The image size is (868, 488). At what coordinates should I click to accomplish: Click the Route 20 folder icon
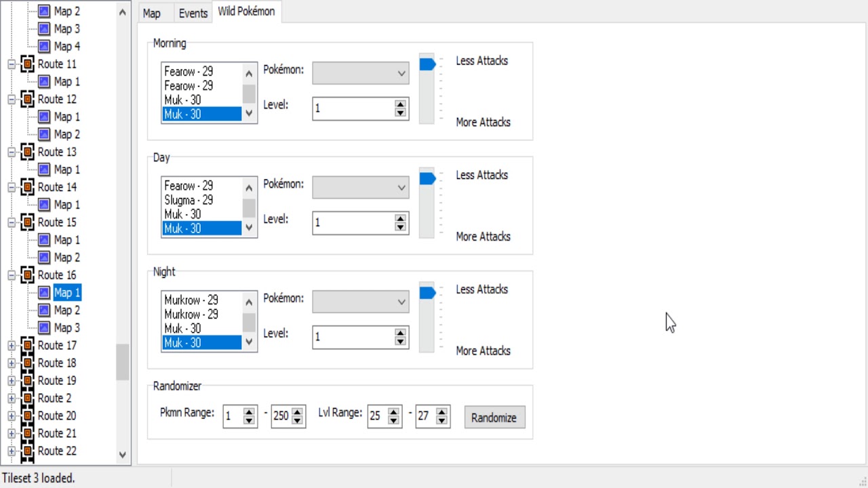[x=28, y=416]
